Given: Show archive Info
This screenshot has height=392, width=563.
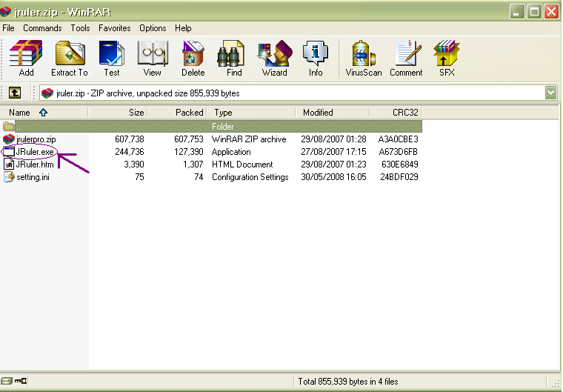Looking at the screenshot, I should click(x=316, y=59).
